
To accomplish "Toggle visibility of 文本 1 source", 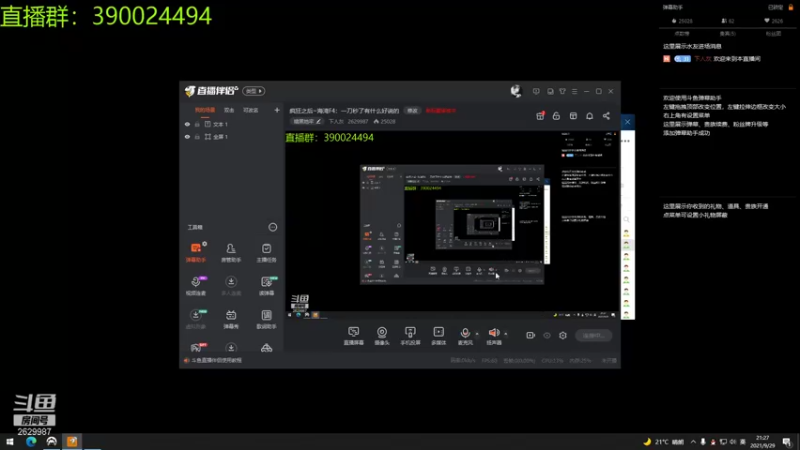I will click(187, 124).
